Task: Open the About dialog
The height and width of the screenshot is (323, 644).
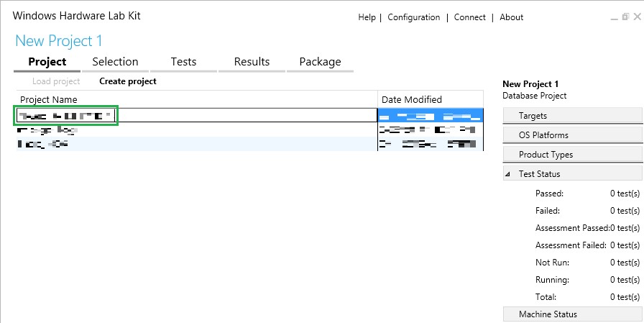Action: [x=511, y=17]
